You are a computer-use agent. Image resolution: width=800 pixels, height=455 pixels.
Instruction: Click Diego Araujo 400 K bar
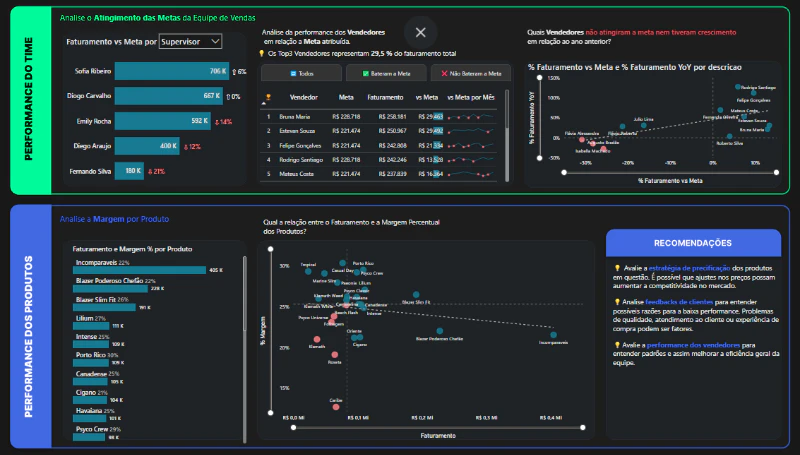(147, 146)
